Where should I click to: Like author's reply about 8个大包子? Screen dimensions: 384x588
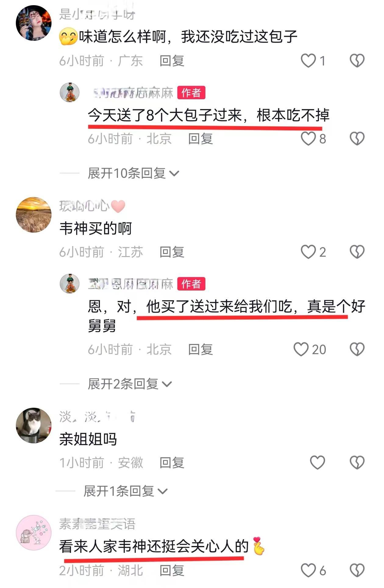click(308, 139)
